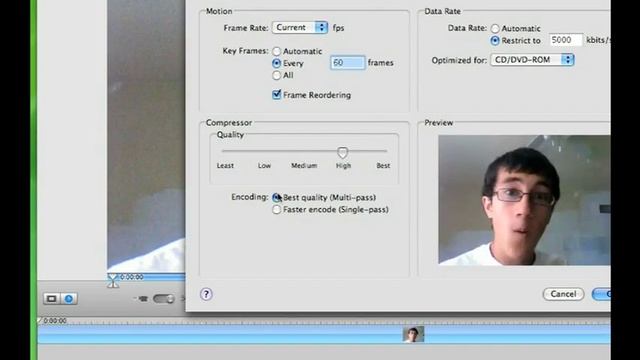Select Best quality (Multi-pass) encoding
640x360 pixels.
point(277,198)
